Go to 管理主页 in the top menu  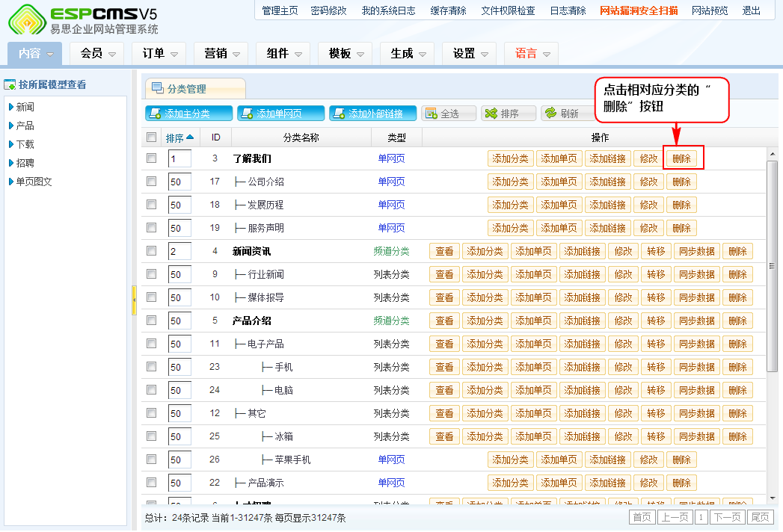pyautogui.click(x=280, y=11)
